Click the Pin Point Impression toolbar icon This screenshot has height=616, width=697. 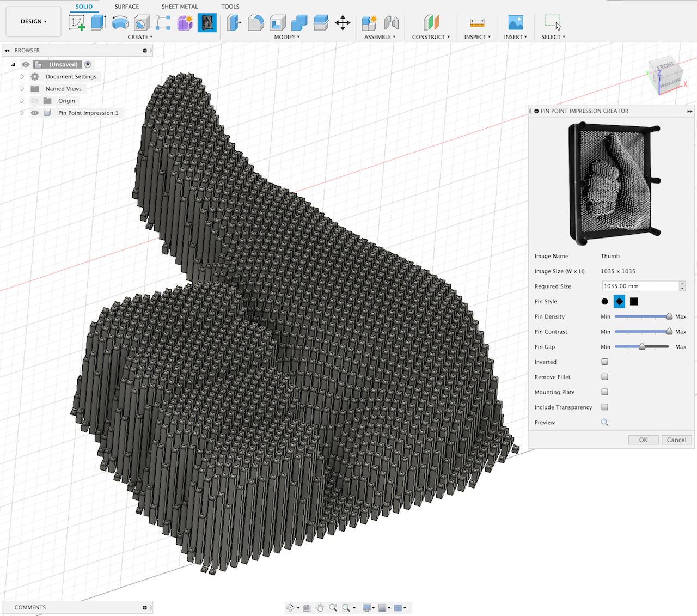[x=207, y=23]
